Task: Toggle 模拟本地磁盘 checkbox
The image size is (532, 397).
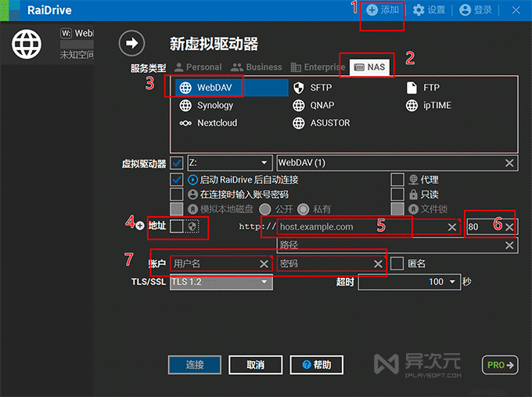Action: coord(177,209)
